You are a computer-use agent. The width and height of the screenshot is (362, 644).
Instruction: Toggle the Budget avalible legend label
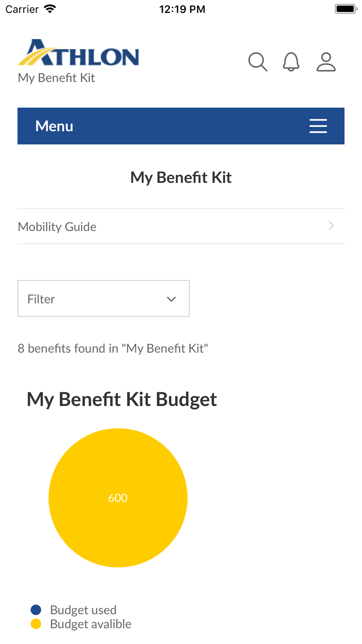[90, 624]
